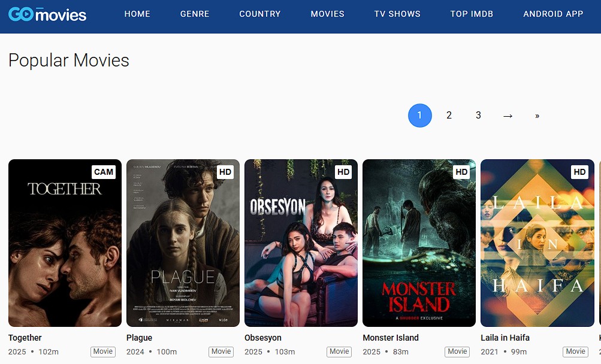The image size is (601, 364).
Task: Click the HD badge on Obsesyon
Action: [343, 172]
